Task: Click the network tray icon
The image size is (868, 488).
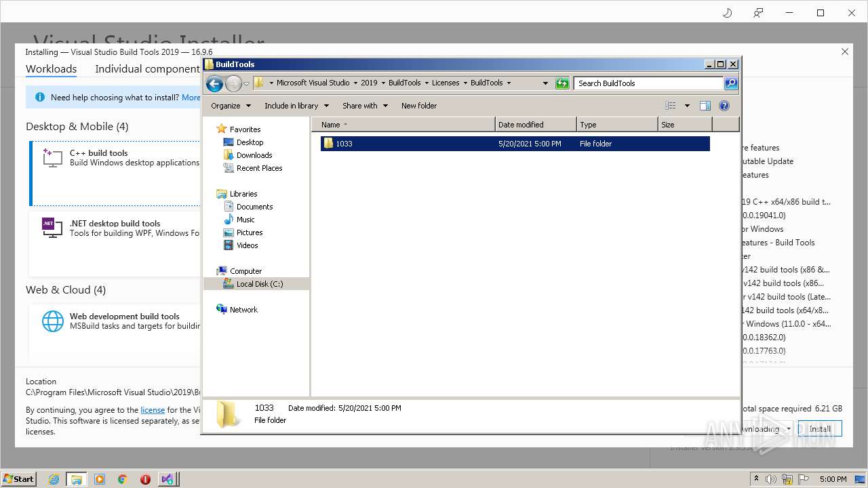Action: [788, 479]
